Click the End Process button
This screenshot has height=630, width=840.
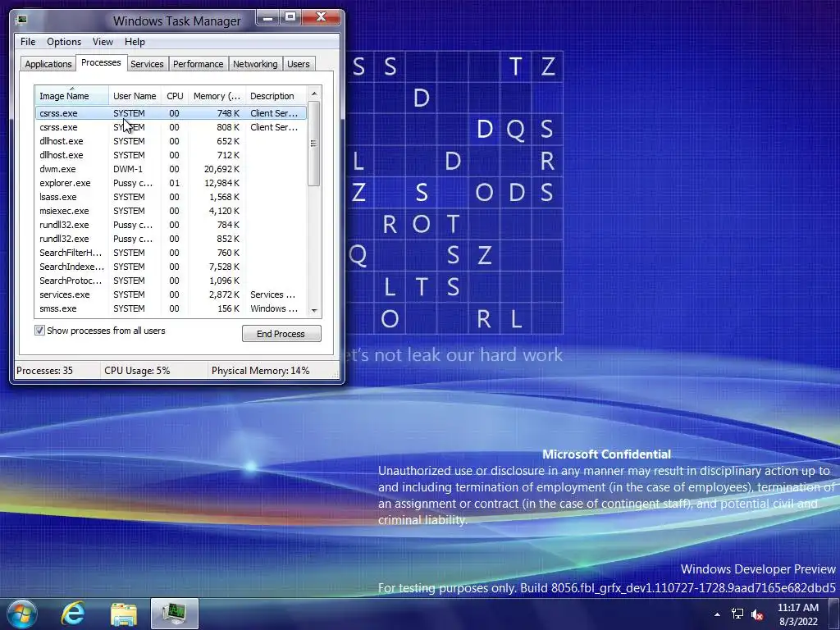tap(281, 334)
